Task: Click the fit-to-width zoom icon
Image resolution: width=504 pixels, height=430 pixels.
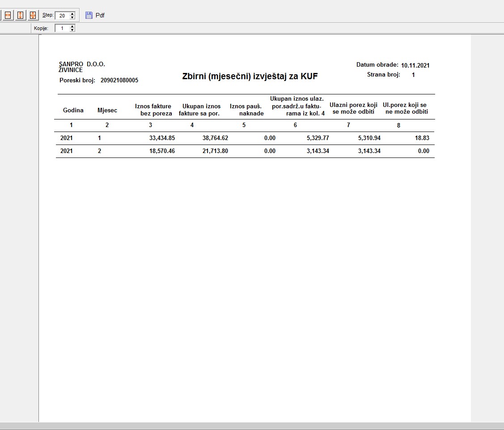Action: (x=8, y=15)
